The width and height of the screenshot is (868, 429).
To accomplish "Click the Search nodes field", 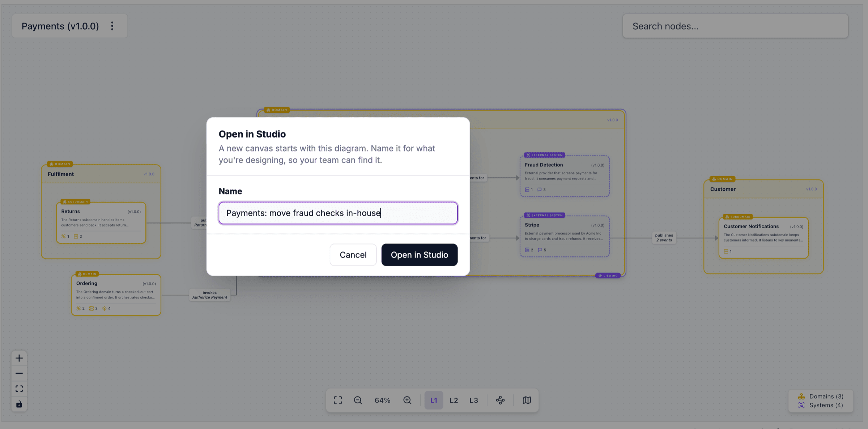I will pyautogui.click(x=735, y=26).
